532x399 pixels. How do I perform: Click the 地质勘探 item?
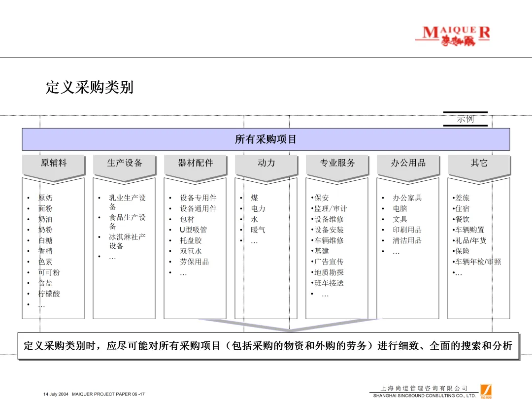point(329,272)
